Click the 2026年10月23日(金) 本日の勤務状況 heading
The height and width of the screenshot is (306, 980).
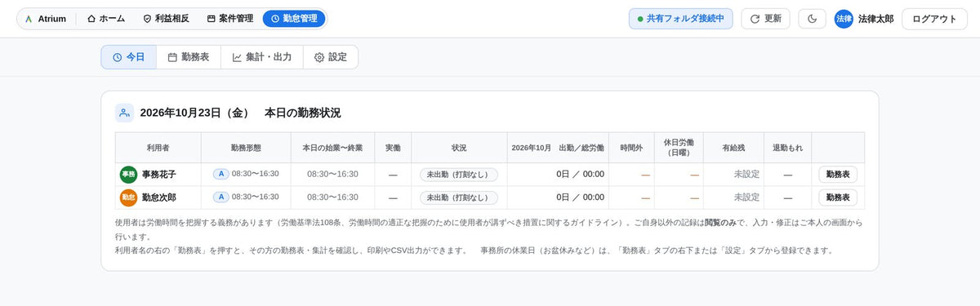pyautogui.click(x=240, y=113)
